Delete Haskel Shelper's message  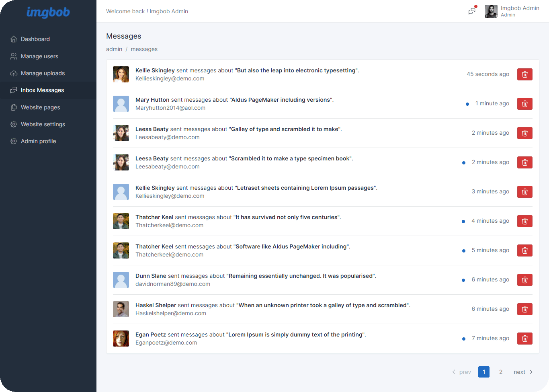click(x=525, y=309)
